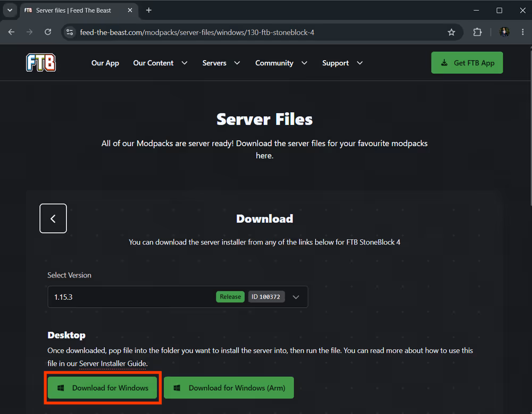Click Download for Windows button
The height and width of the screenshot is (414, 532).
coord(103,387)
